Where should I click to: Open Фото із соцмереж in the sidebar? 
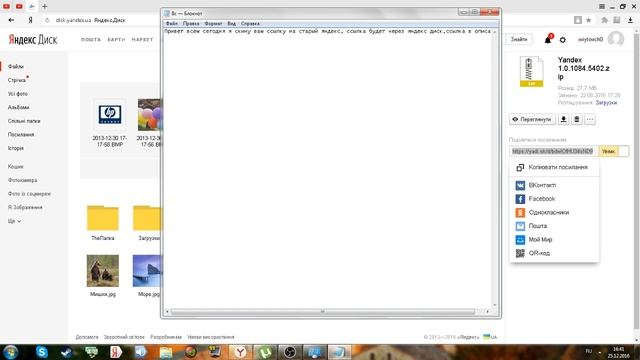[x=29, y=194]
